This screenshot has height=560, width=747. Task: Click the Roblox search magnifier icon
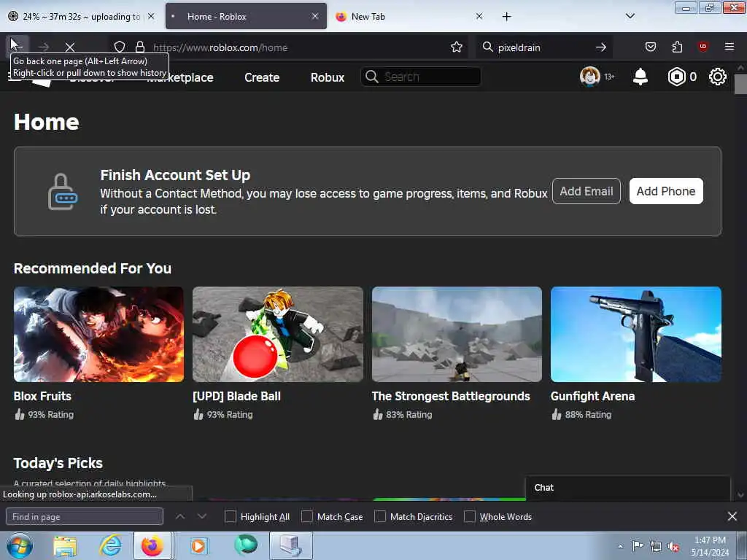point(371,77)
